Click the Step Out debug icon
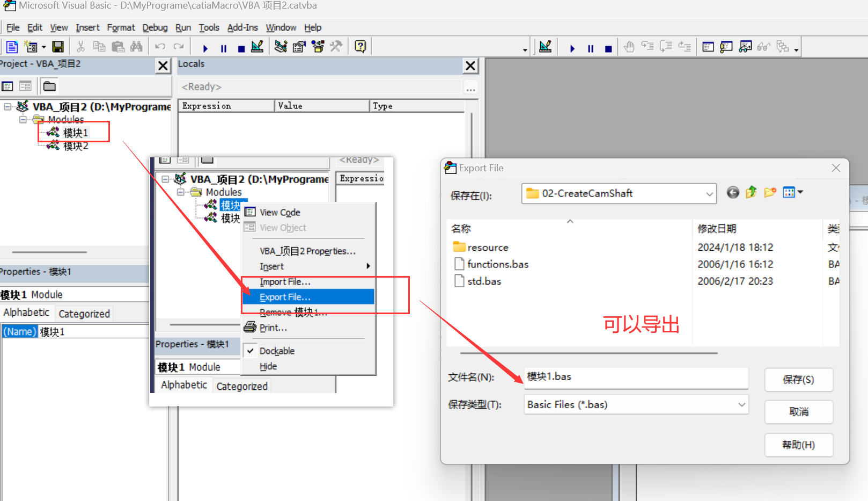The image size is (868, 501). tap(685, 47)
